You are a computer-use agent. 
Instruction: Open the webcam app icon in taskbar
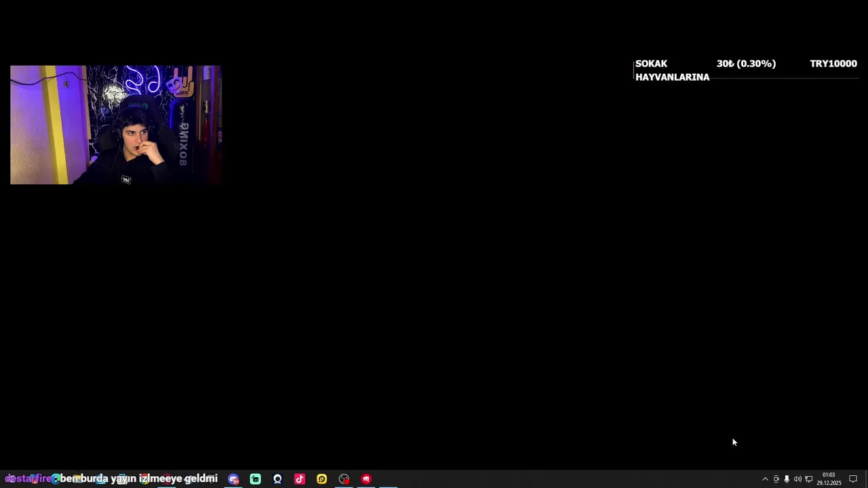pyautogui.click(x=277, y=479)
